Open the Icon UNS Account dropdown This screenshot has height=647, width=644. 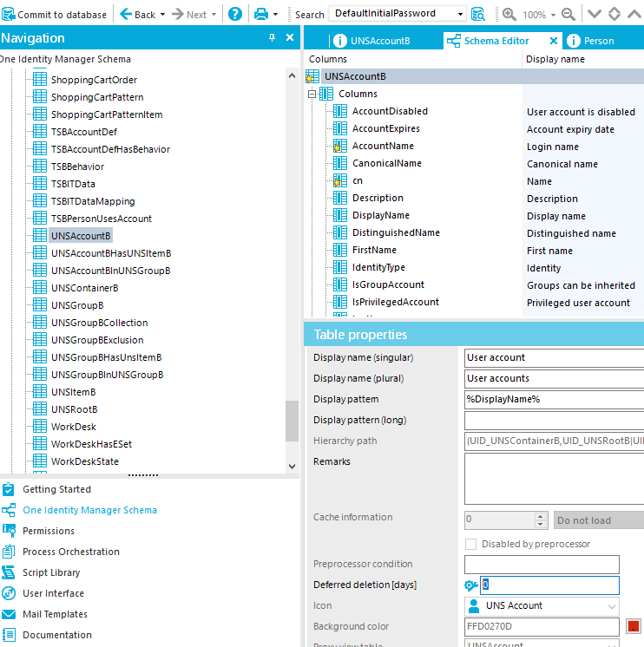(x=611, y=606)
